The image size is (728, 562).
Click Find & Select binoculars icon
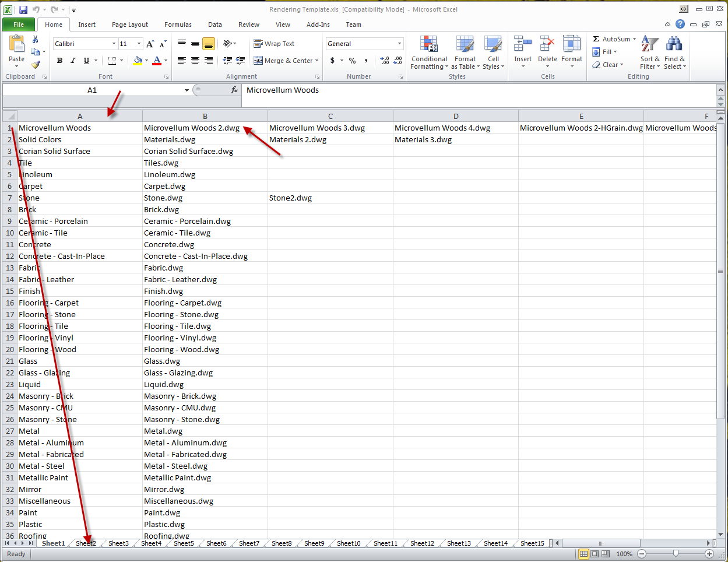coord(674,45)
